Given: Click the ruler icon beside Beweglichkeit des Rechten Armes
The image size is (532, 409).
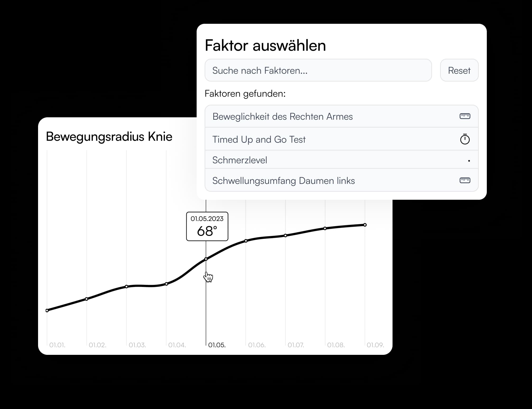Looking at the screenshot, I should [465, 116].
